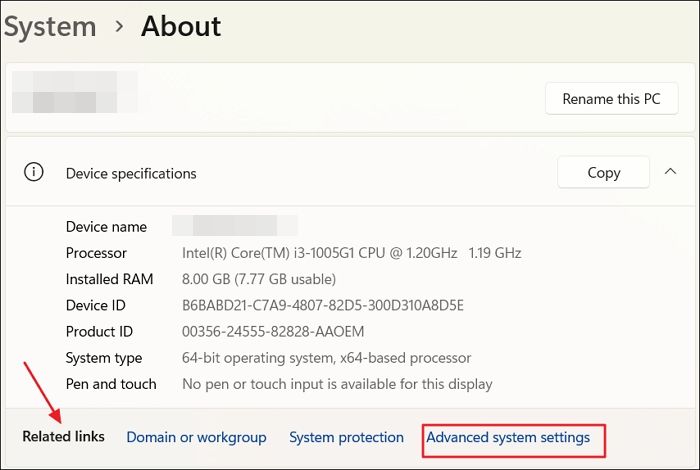Click the Device name label
This screenshot has height=470, width=700.
click(106, 227)
